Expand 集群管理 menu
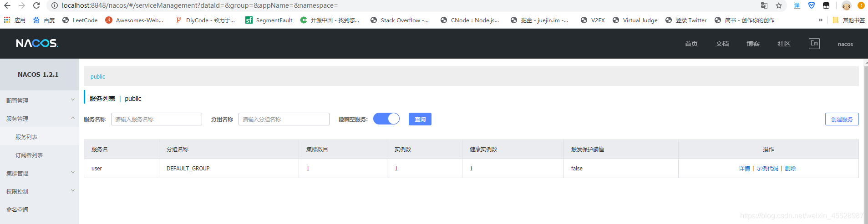This screenshot has height=224, width=868. 40,173
